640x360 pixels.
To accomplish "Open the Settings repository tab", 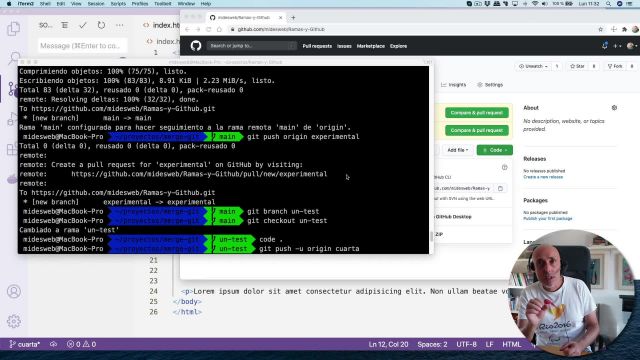I will pyautogui.click(x=490, y=85).
